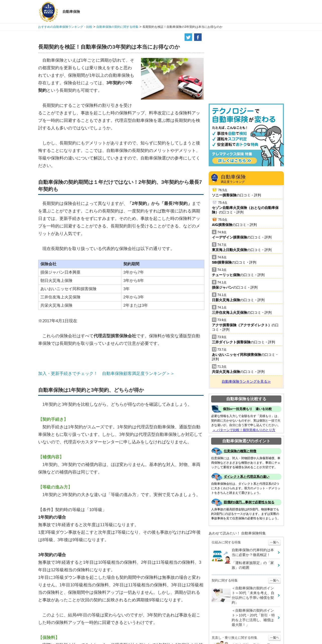Open パターンで比較！個別見積もりのとり方 link

click(x=244, y=430)
